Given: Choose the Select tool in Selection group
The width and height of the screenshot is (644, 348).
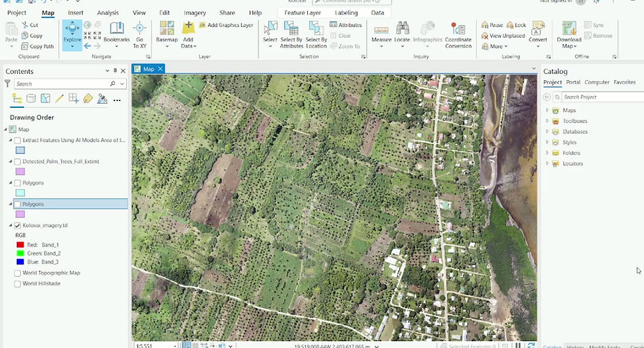Looking at the screenshot, I should 270,28.
